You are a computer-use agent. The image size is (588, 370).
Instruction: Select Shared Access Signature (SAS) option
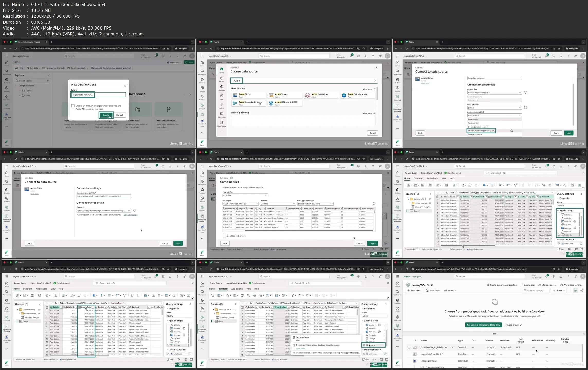tap(481, 131)
